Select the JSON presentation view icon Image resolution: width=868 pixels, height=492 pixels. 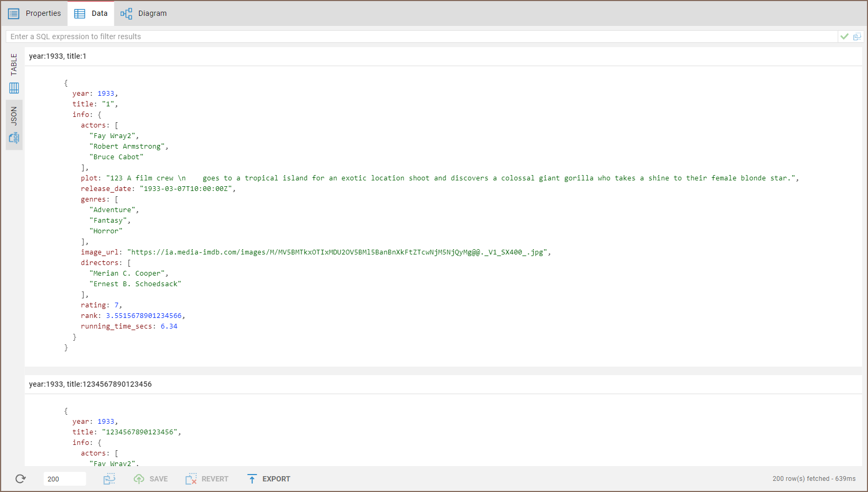pyautogui.click(x=14, y=138)
